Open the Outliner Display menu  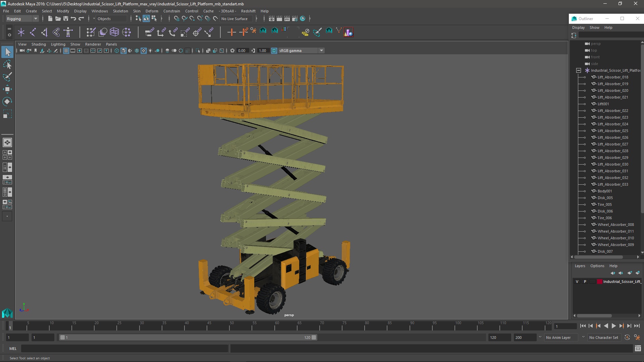(x=578, y=27)
